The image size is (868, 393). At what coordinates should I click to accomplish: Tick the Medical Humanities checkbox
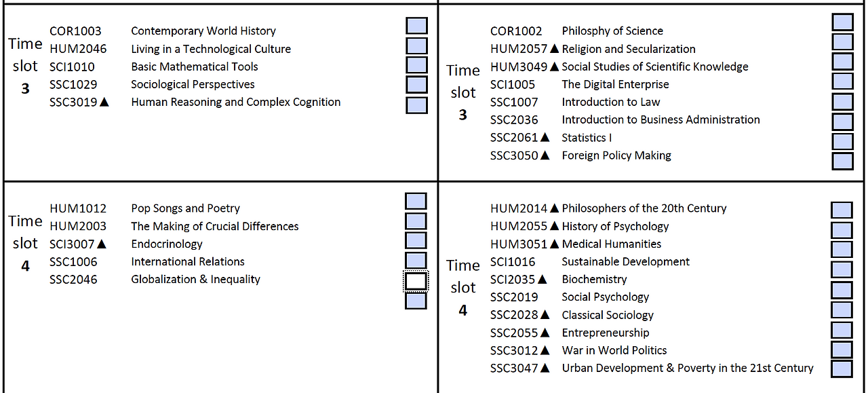[842, 250]
